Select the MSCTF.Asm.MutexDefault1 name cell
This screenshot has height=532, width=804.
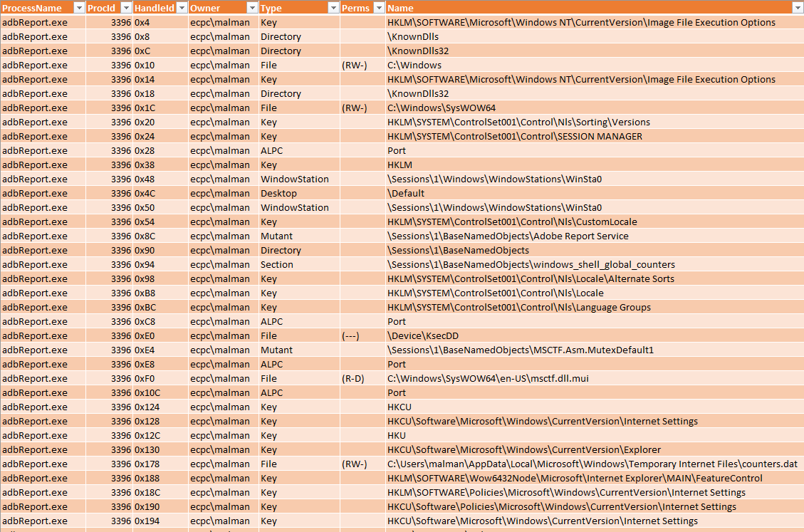[x=595, y=350]
